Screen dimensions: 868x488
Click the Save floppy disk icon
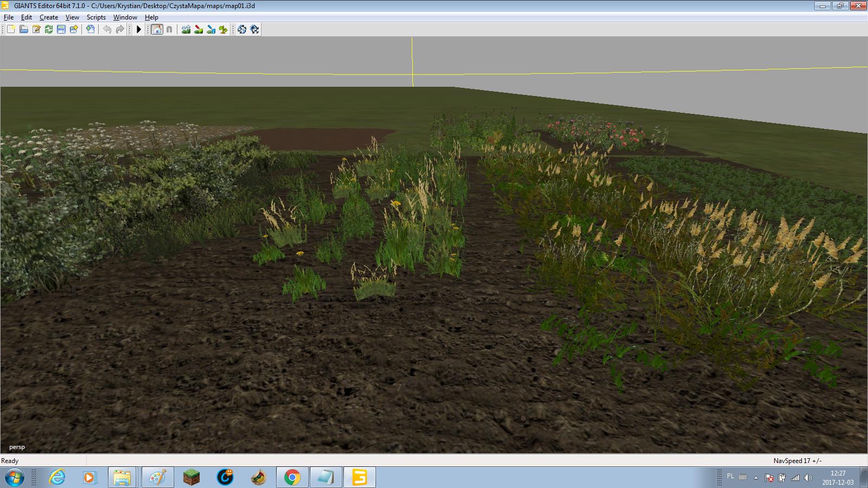[61, 29]
